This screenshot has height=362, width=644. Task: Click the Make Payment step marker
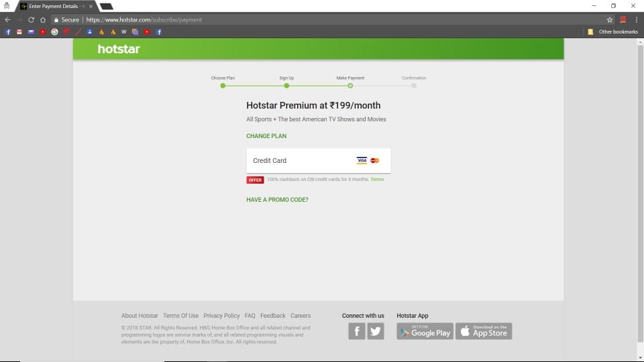pos(350,86)
